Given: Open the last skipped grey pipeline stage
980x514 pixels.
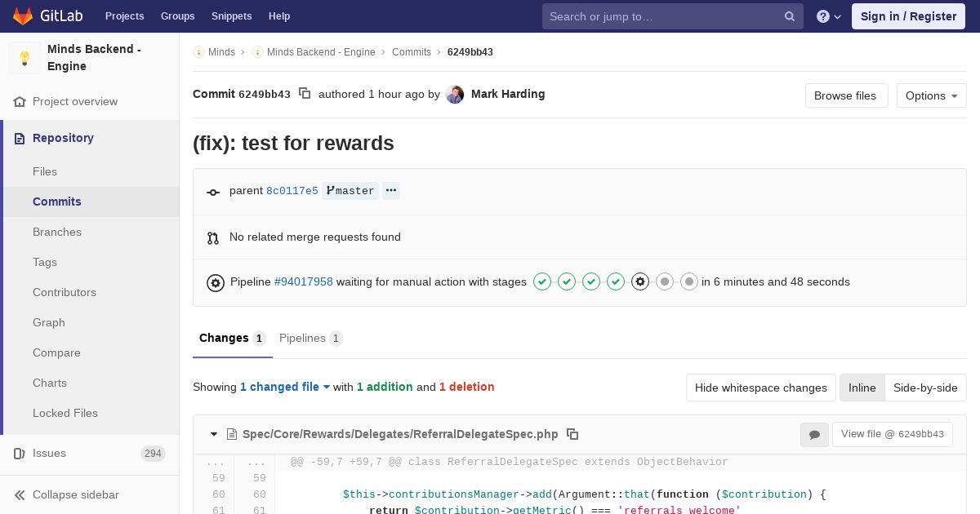Looking at the screenshot, I should coord(689,281).
